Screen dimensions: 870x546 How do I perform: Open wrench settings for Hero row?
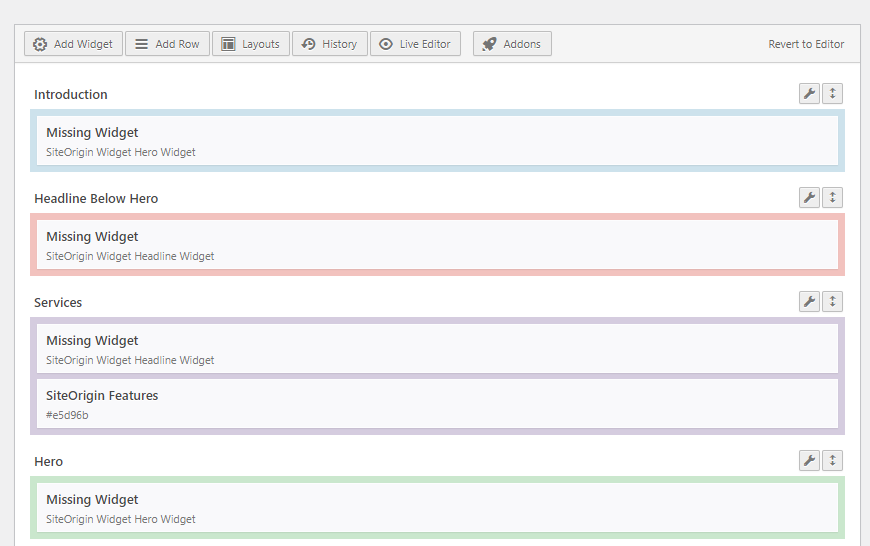coord(810,461)
